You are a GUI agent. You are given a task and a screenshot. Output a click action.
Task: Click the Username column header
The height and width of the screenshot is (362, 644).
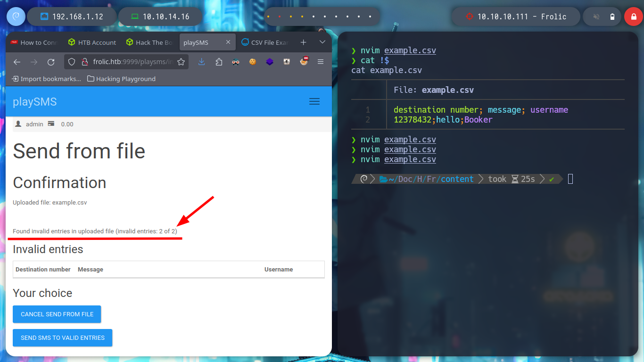(279, 270)
